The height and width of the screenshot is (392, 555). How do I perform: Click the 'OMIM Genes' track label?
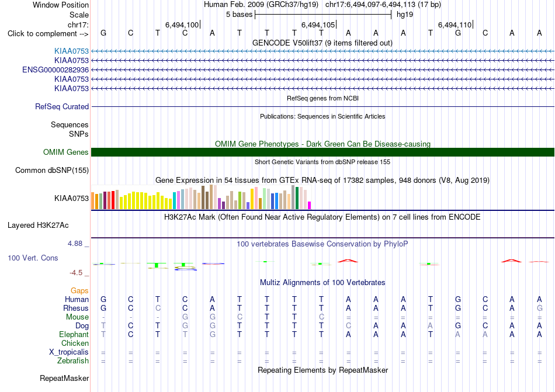[66, 152]
